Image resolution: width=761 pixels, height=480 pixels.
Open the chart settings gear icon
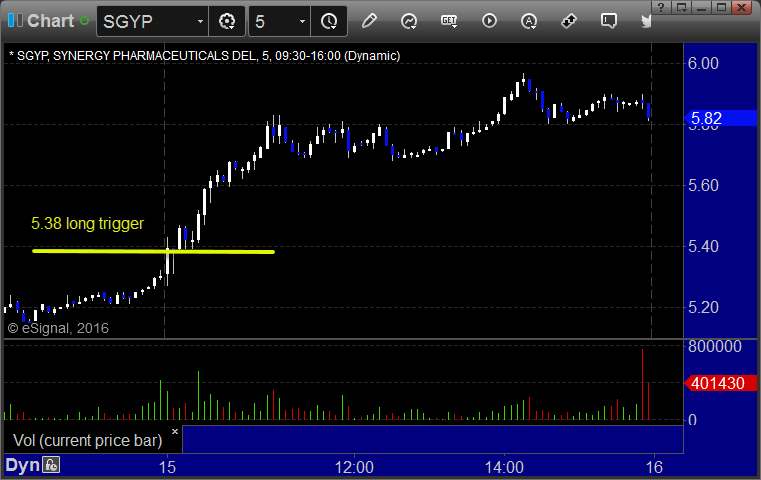click(x=227, y=21)
